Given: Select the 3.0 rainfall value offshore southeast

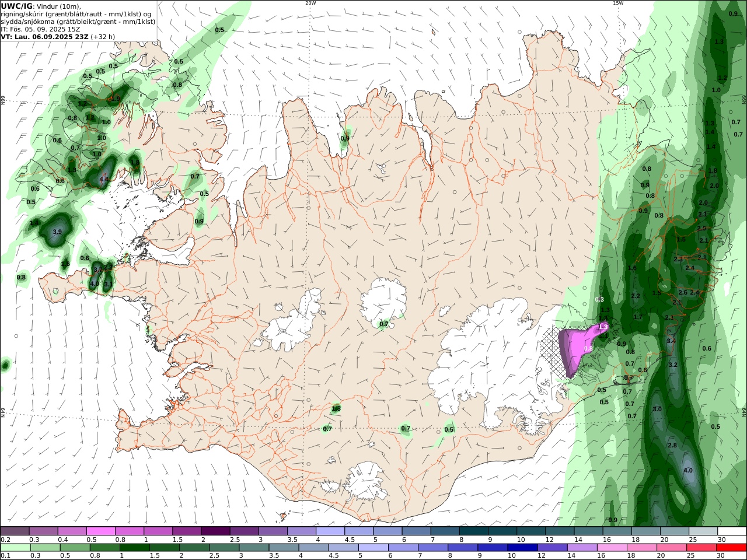Looking at the screenshot, I should coord(657,409).
